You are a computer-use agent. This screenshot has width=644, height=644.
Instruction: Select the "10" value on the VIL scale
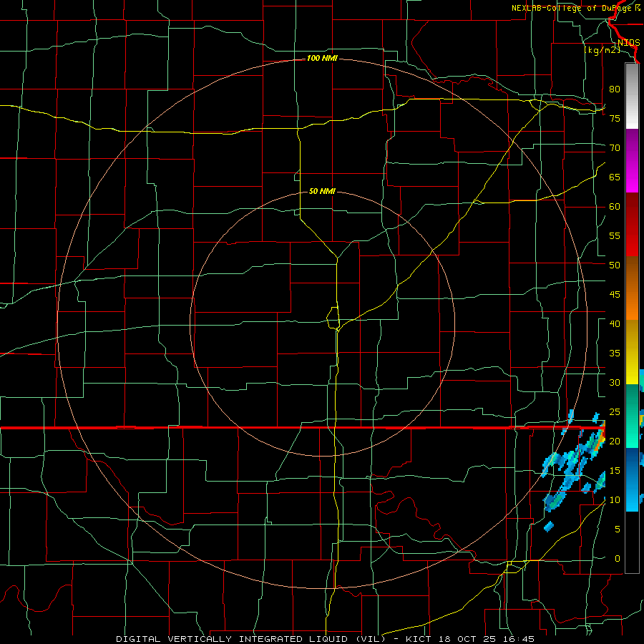pyautogui.click(x=615, y=500)
